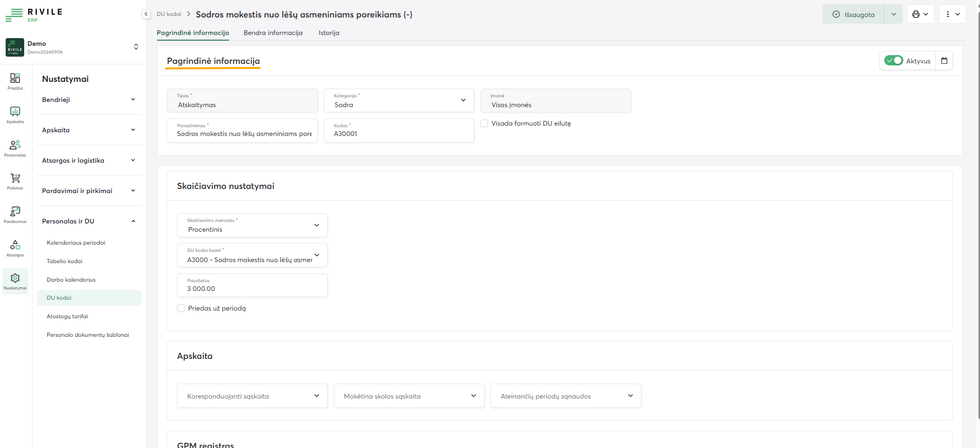Switch to the Istorija tab
The width and height of the screenshot is (980, 448).
pos(329,33)
